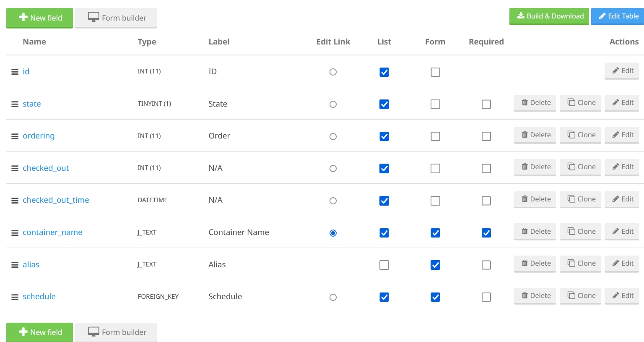
Task: Click Build & Download button
Action: tap(549, 16)
